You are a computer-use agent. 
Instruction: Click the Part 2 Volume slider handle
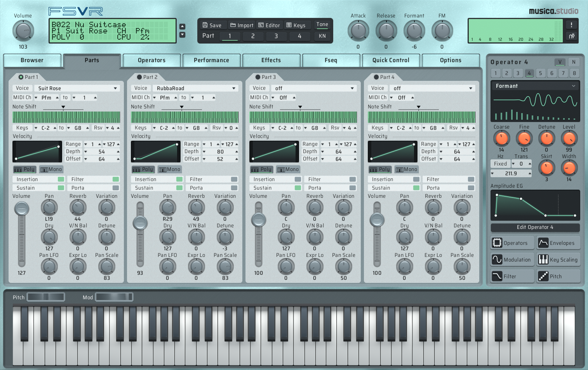[x=140, y=223]
